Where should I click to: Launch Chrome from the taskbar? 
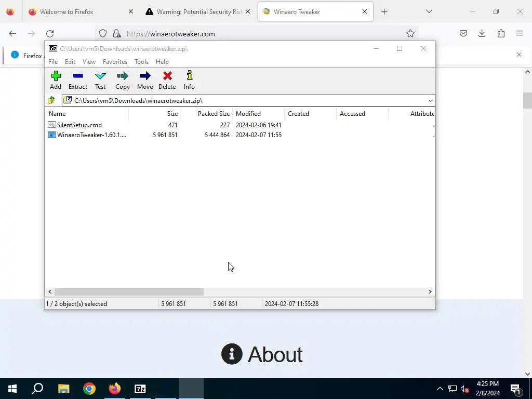click(x=89, y=389)
